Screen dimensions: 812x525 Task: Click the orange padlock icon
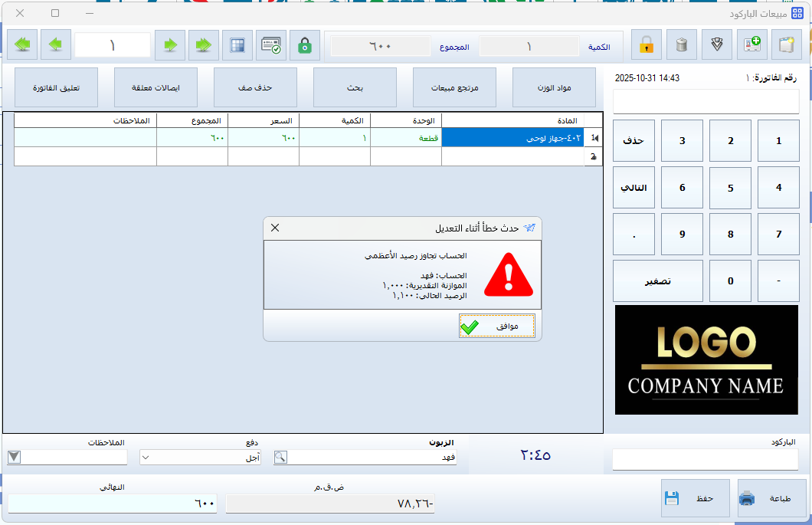point(646,45)
